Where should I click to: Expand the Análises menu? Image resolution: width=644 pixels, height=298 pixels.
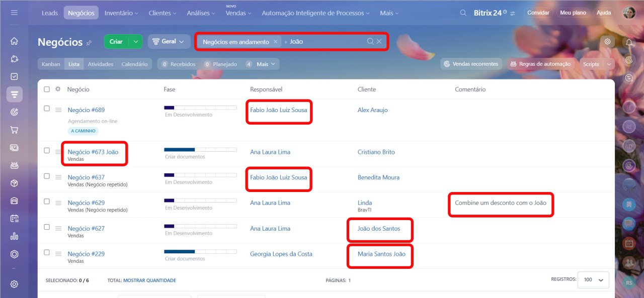[x=201, y=13]
